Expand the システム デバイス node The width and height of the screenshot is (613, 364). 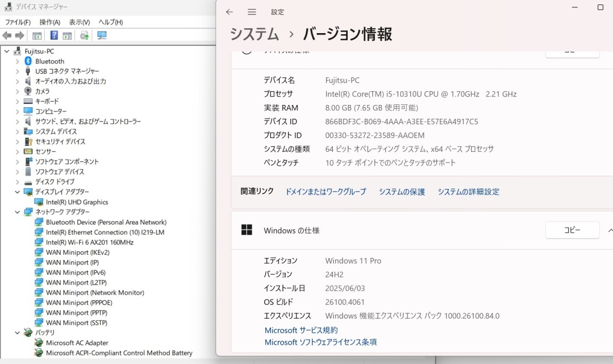coord(17,131)
